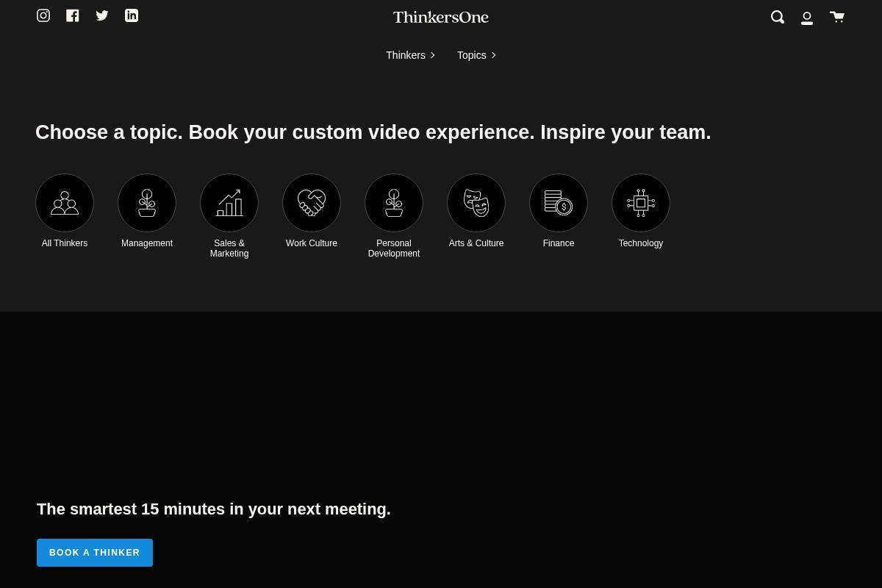The width and height of the screenshot is (882, 588).
Task: Select the Technology chip icon
Action: (x=641, y=203)
